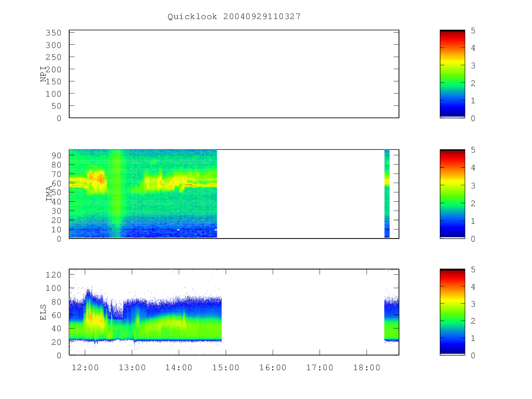Click the 3 label on ELS color bar

coord(473,304)
